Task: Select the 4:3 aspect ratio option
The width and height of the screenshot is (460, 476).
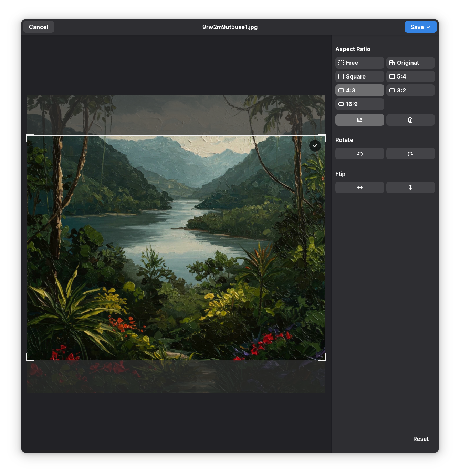Action: tap(359, 90)
